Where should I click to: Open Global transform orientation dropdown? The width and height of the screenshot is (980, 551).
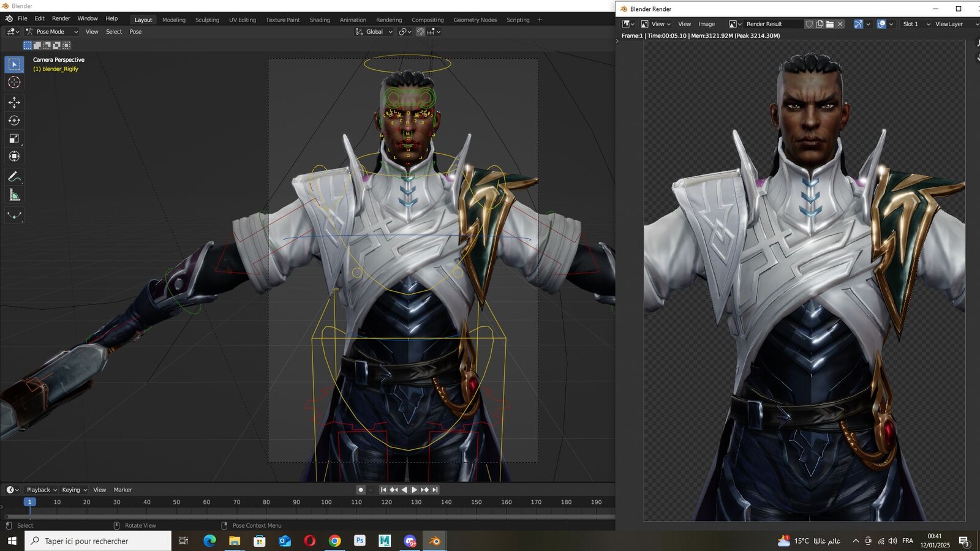374,32
